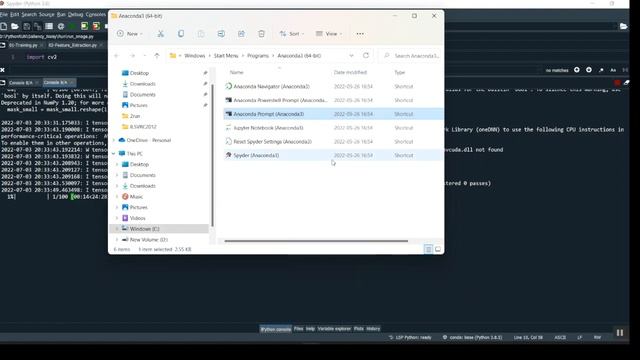The image size is (640, 360).
Task: Run current cell icon in Spyder toolbar
Action: coord(84,26)
